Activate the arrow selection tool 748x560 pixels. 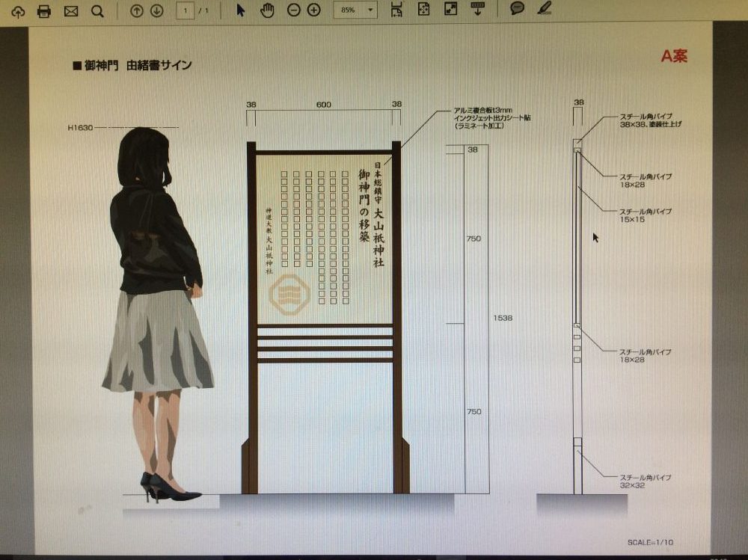tap(241, 10)
